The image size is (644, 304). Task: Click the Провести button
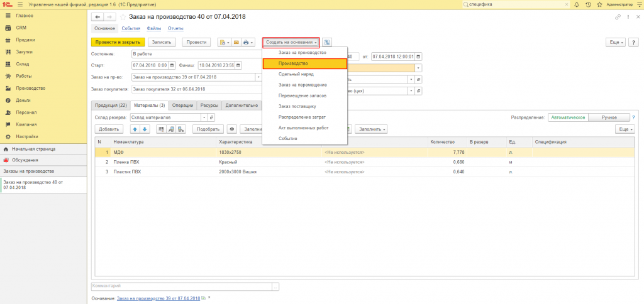196,42
